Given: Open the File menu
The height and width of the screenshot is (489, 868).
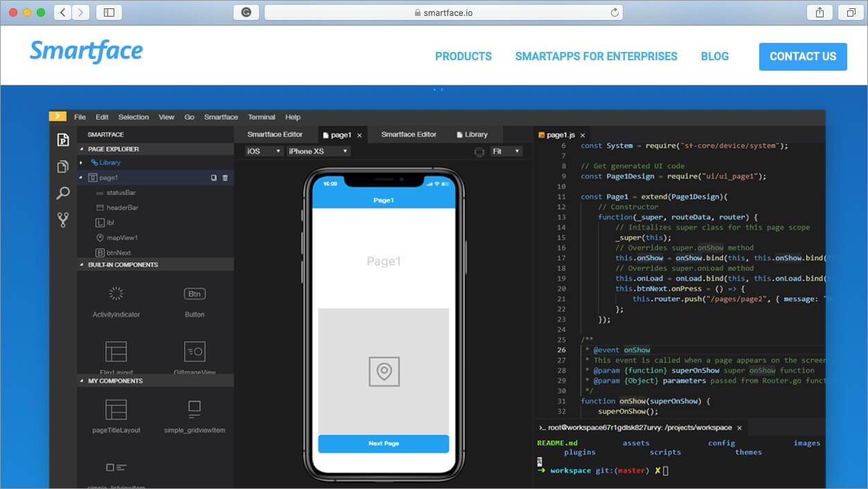Looking at the screenshot, I should (x=80, y=117).
